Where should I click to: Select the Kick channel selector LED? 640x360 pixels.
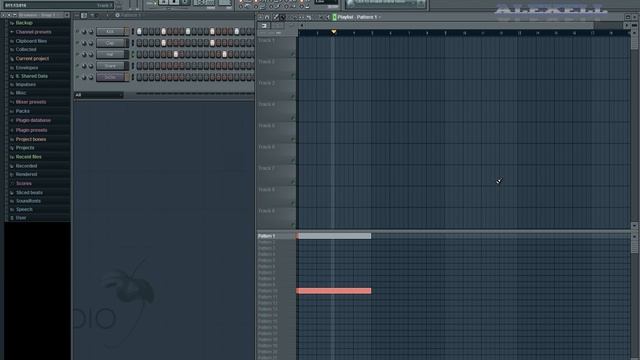[132, 31]
